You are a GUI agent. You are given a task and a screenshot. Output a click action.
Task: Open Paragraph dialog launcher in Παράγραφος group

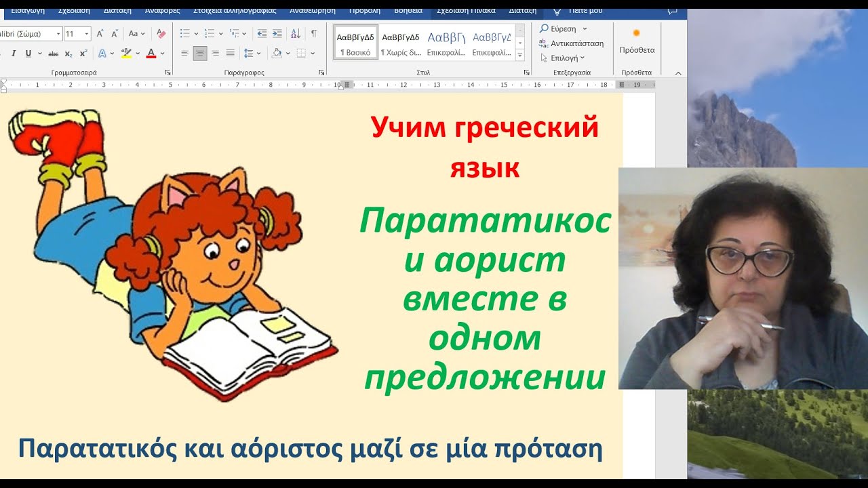pos(321,72)
